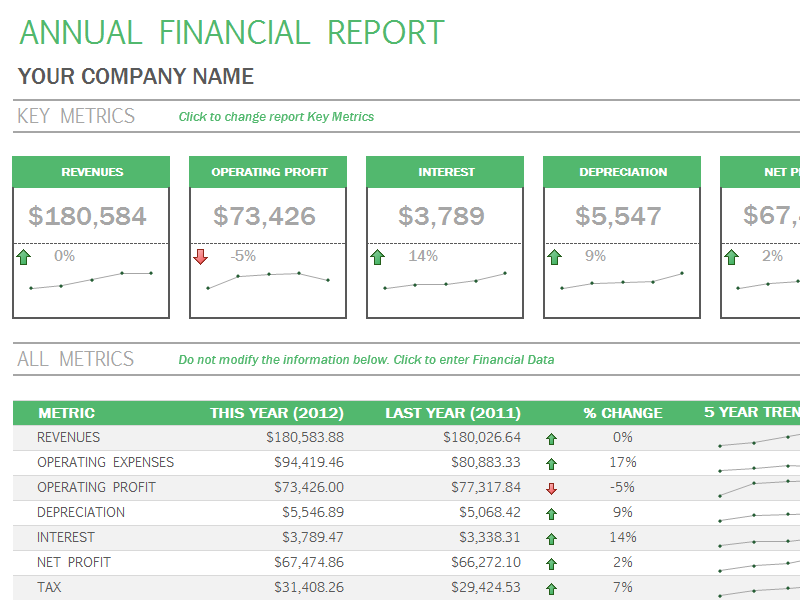The image size is (800, 600).
Task: Select the % CHANGE column header
Action: click(622, 413)
